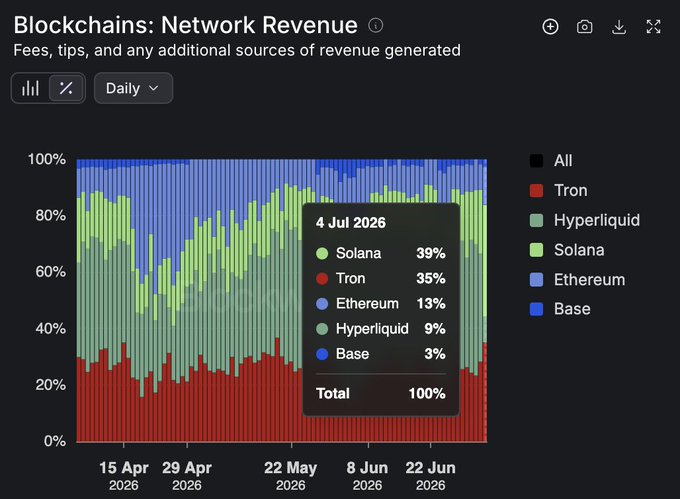Click the '0%' y-axis label
This screenshot has height=499, width=680.
(x=55, y=441)
